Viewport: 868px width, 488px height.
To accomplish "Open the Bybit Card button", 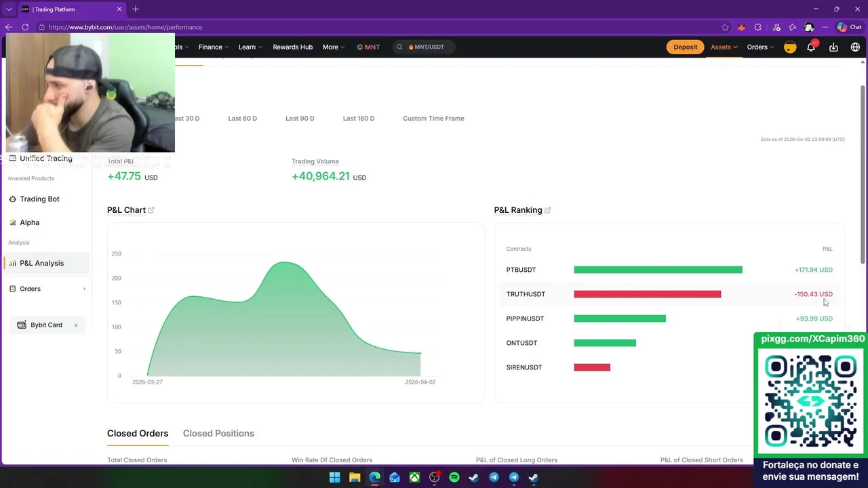I will pyautogui.click(x=47, y=325).
